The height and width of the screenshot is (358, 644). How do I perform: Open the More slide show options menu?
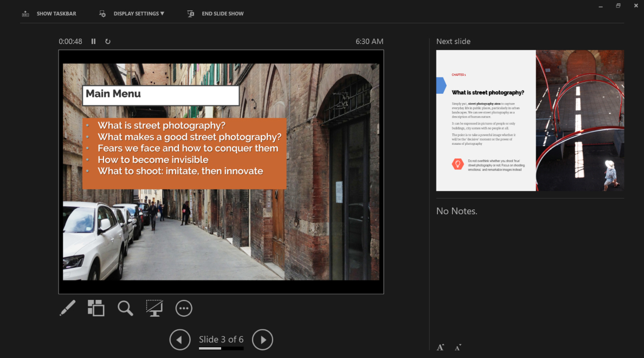coord(184,308)
